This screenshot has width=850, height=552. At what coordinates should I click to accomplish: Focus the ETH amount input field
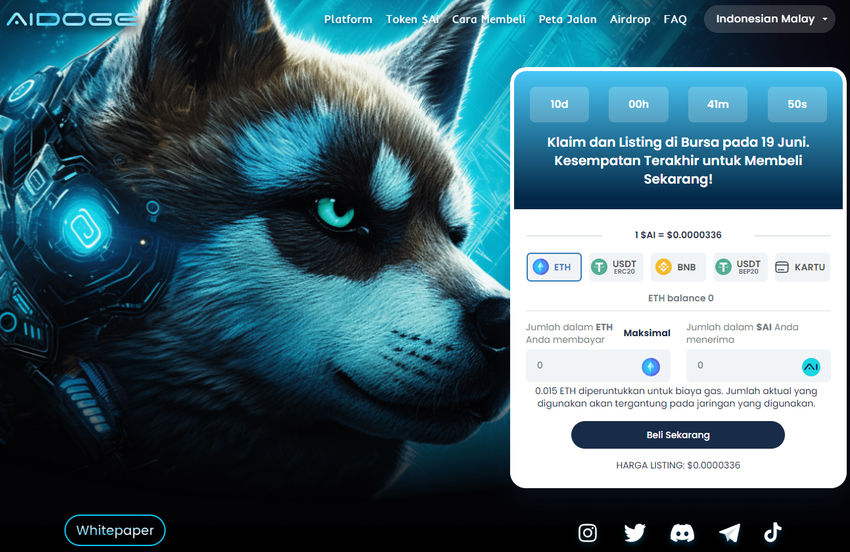tap(598, 366)
